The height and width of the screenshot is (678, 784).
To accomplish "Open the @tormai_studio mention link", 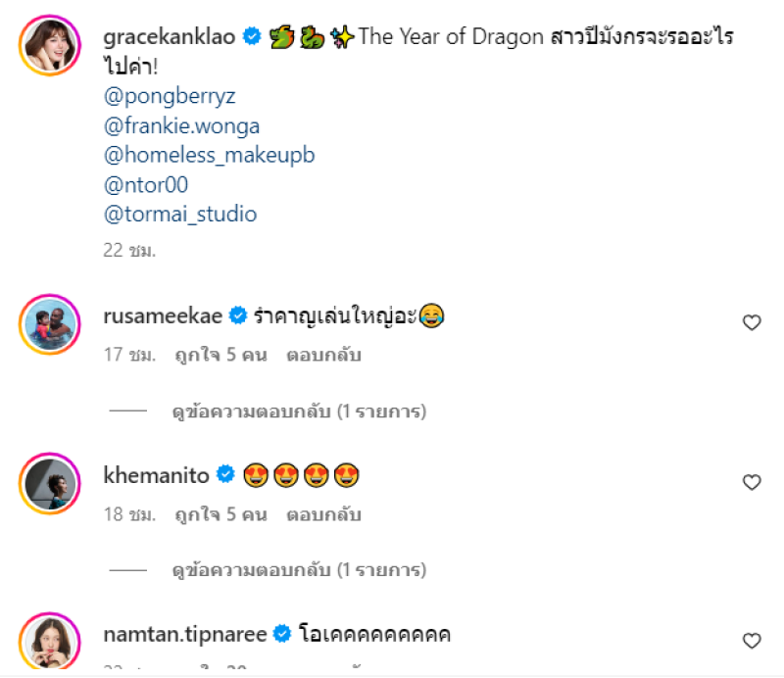I will click(x=179, y=214).
